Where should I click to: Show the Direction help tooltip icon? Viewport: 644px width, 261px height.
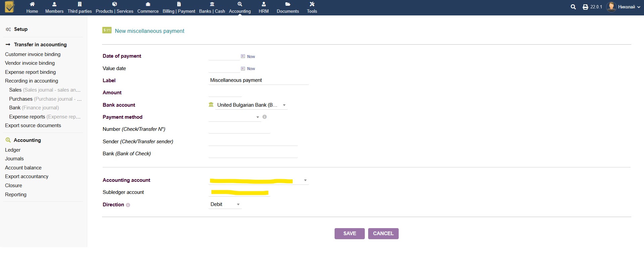[x=128, y=205]
